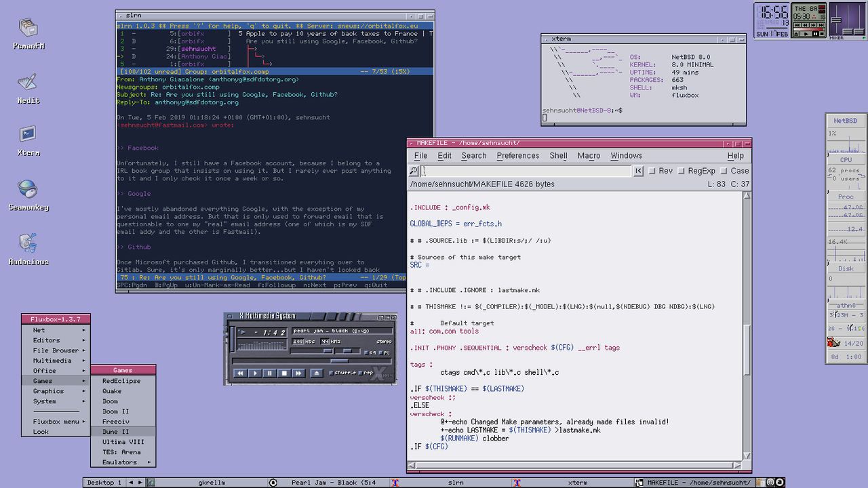Image resolution: width=868 pixels, height=488 pixels.
Task: Select Lock in Fluxbox menu
Action: 56,432
